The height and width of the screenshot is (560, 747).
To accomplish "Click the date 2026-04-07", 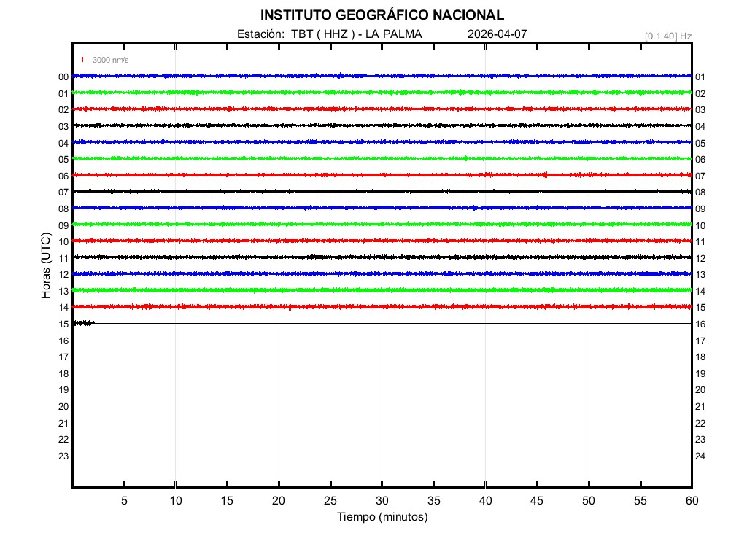I will click(x=497, y=34).
